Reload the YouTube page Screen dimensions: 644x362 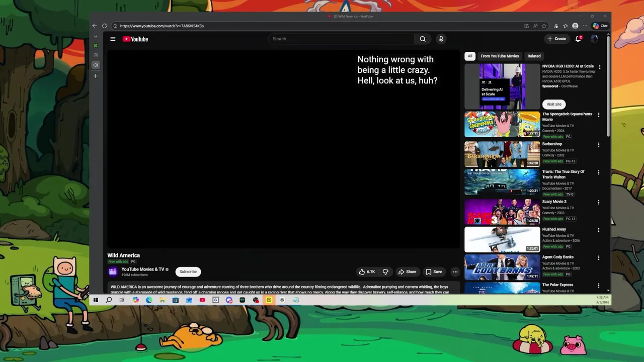point(104,26)
